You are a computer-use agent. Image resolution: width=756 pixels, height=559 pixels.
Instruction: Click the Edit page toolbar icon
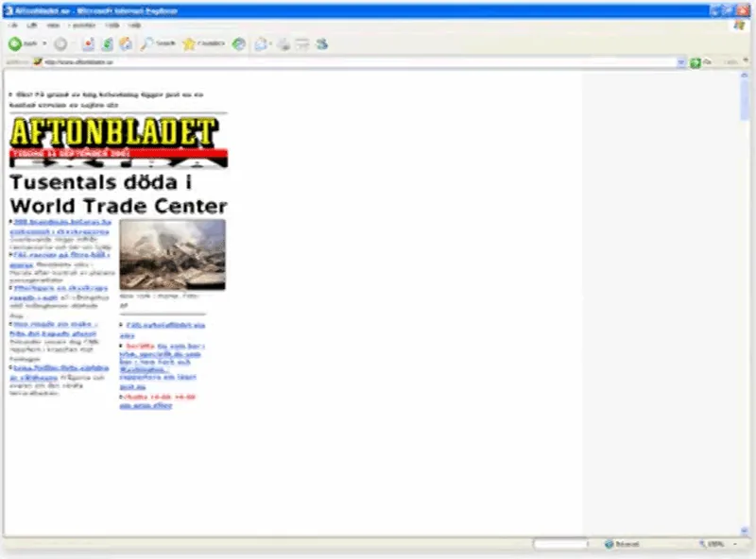(302, 43)
